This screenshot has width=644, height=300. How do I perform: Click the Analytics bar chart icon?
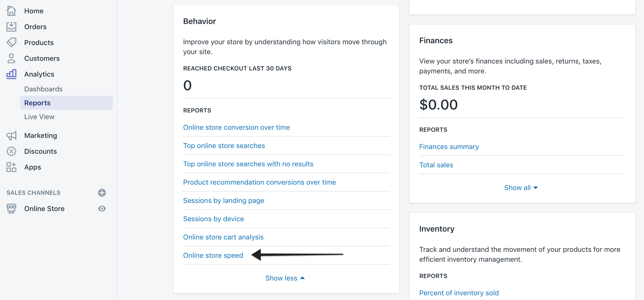tap(11, 74)
